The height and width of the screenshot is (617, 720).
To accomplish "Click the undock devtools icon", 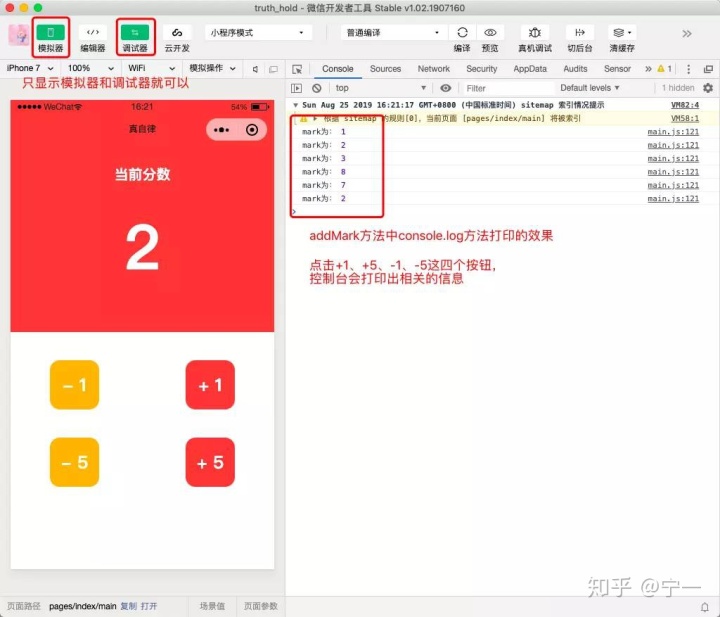I will (x=709, y=69).
